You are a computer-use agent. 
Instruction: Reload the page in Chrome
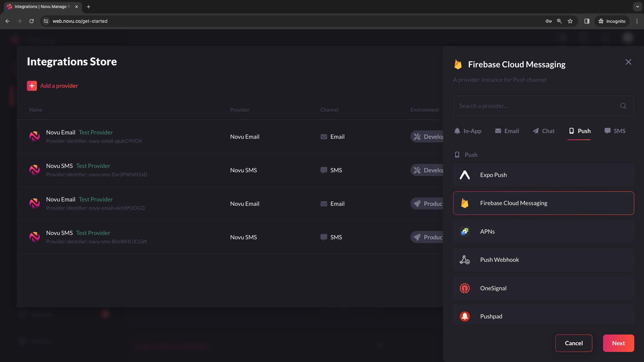point(32,21)
